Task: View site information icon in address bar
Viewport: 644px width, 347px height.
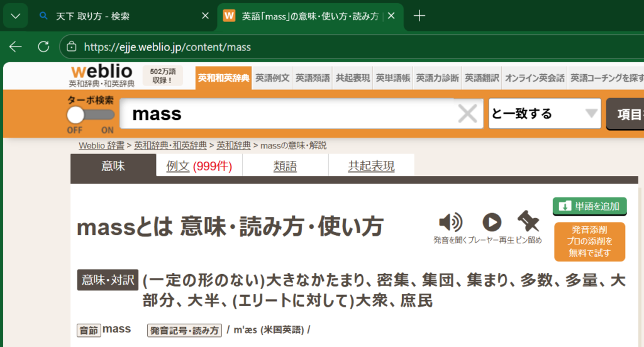Action: coord(72,47)
